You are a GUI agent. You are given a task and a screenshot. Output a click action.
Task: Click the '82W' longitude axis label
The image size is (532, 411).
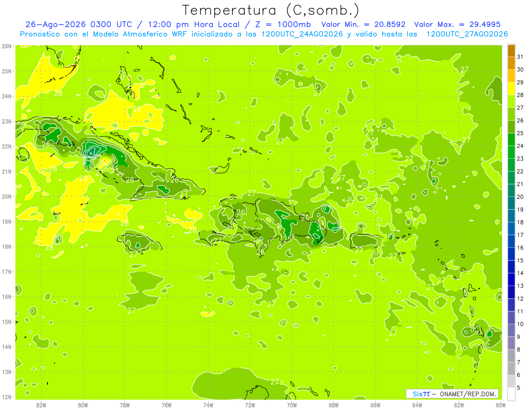pos(41,405)
